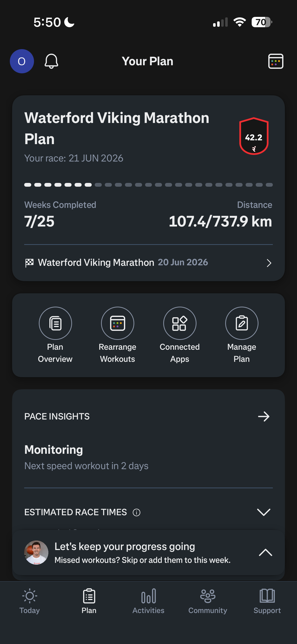Open Connected Apps icon
Screen dimensions: 297x644
[180, 323]
